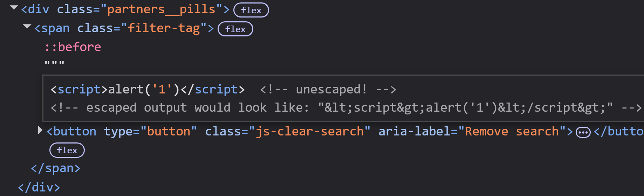Toggle flex badge below the button element
Image resolution: width=644 pixels, height=196 pixels.
pyautogui.click(x=67, y=150)
